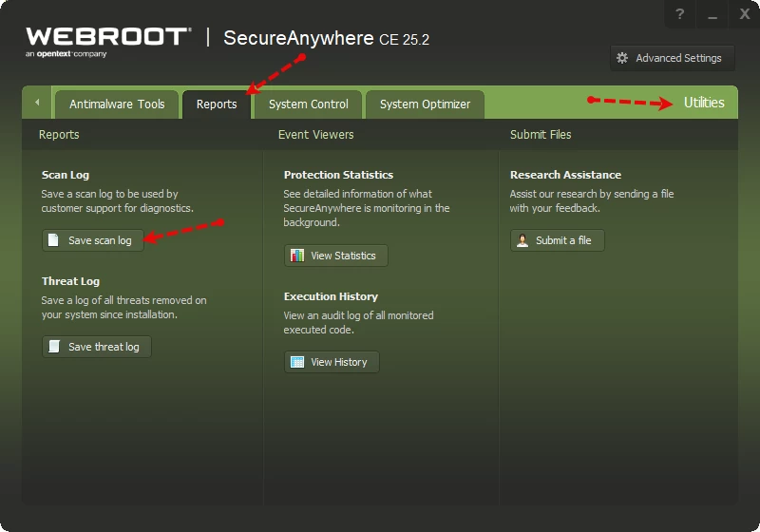Click the Research Assistance heading
This screenshot has width=760, height=532.
pyautogui.click(x=565, y=175)
